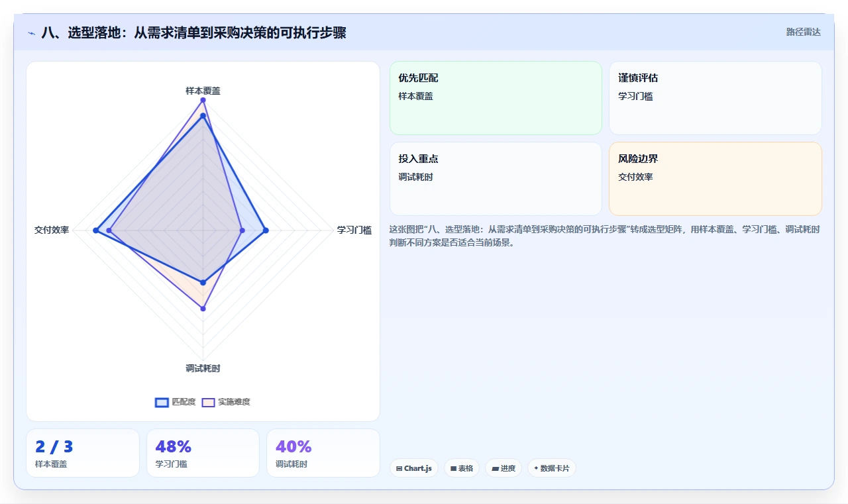Select the purple 实施难度 point on 样本覆盖 axis

click(x=203, y=100)
